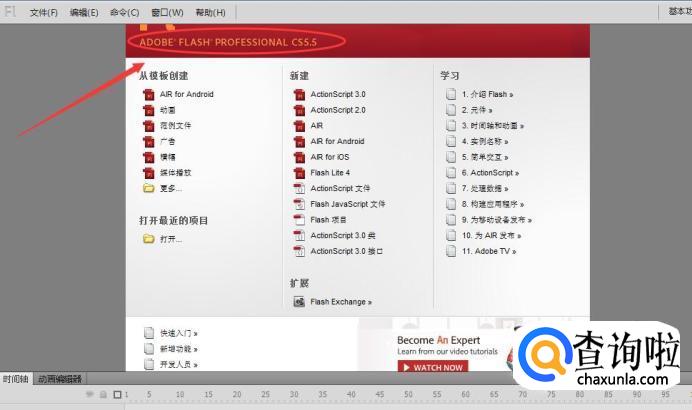692x410 pixels.
Task: Open the '8. 构建应用程序' learning link
Action: (493, 204)
